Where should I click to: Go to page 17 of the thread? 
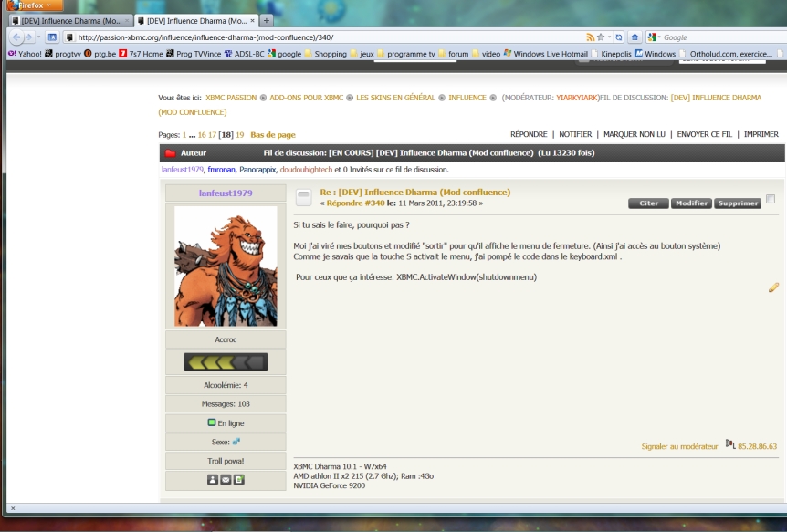coord(212,134)
